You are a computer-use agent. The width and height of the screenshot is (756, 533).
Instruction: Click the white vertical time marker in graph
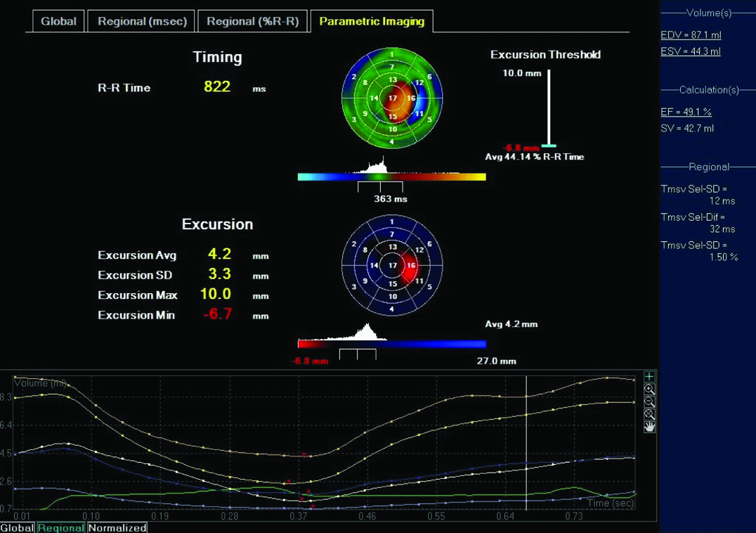526,443
